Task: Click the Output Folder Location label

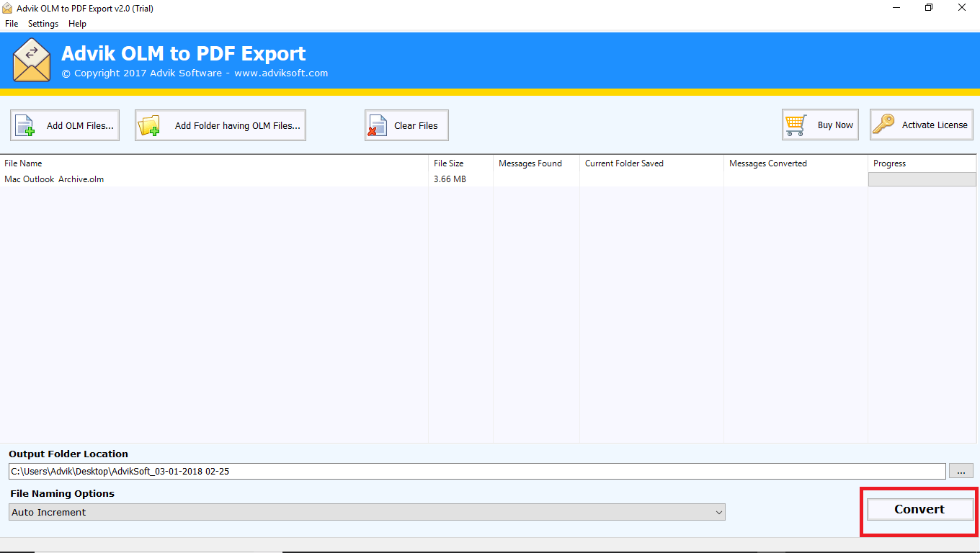Action: pos(68,454)
